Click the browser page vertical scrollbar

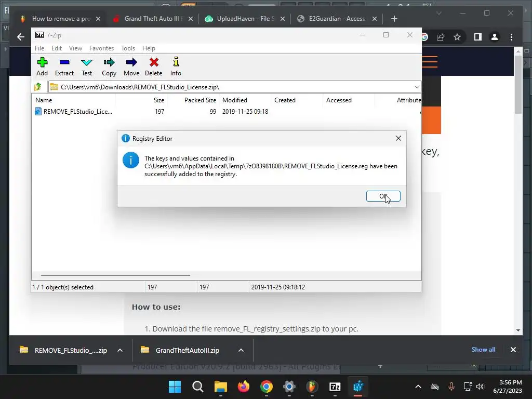click(518, 85)
